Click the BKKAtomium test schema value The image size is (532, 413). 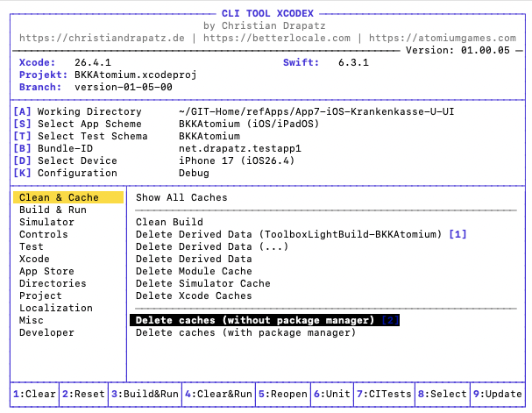pyautogui.click(x=209, y=136)
